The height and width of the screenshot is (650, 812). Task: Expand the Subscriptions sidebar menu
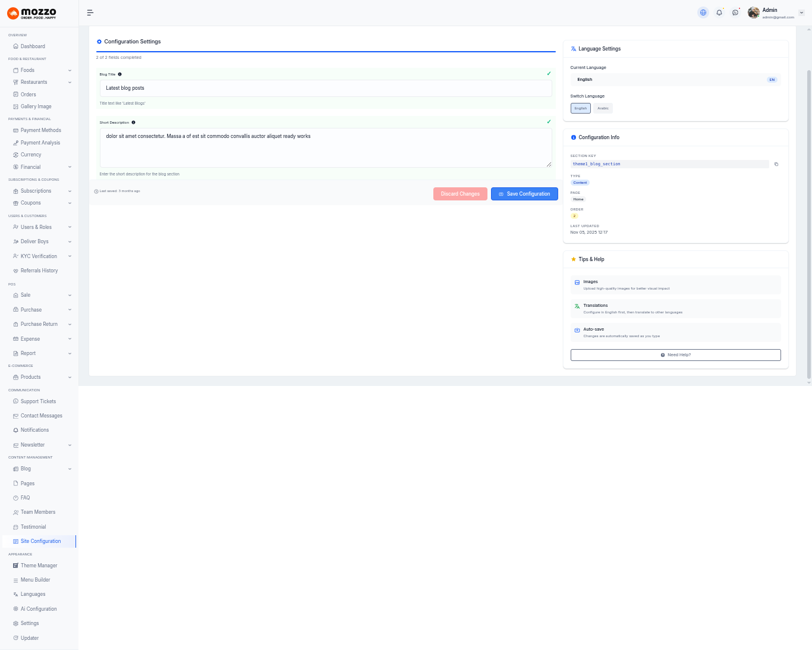[39, 191]
